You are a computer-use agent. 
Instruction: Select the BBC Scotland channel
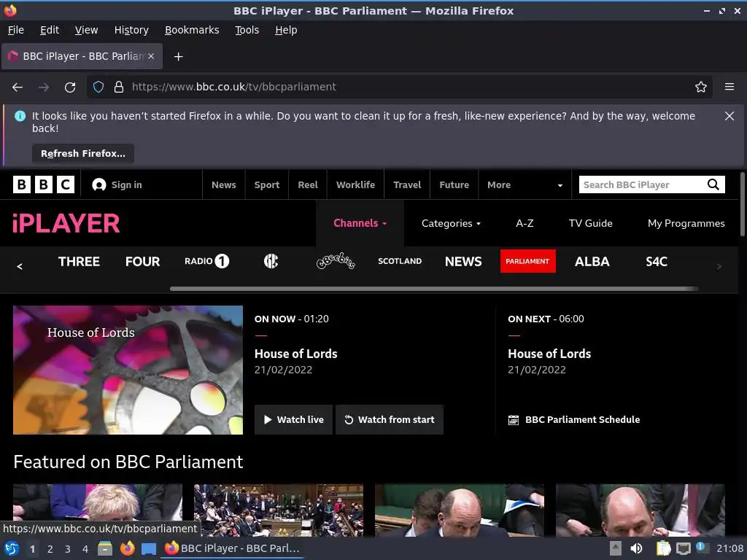tap(400, 262)
